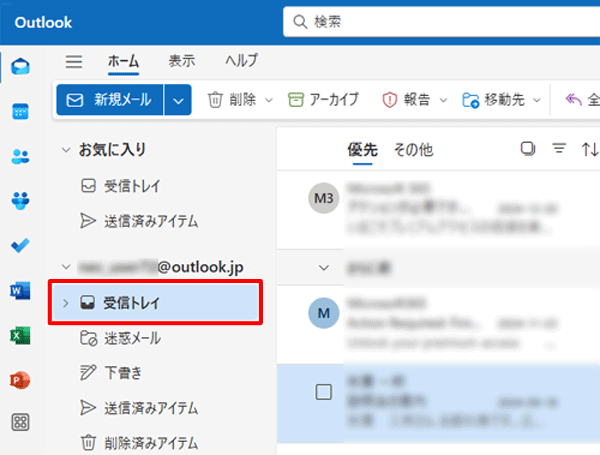600x455 pixels.
Task: Open the Mail app in the sidebar
Action: click(x=20, y=66)
